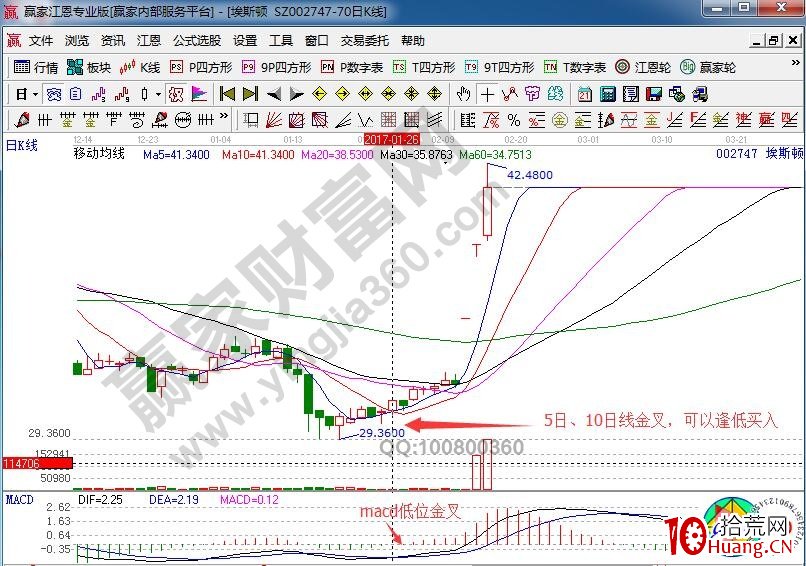Click the Ma5=41.3400 indicator value

[176, 154]
